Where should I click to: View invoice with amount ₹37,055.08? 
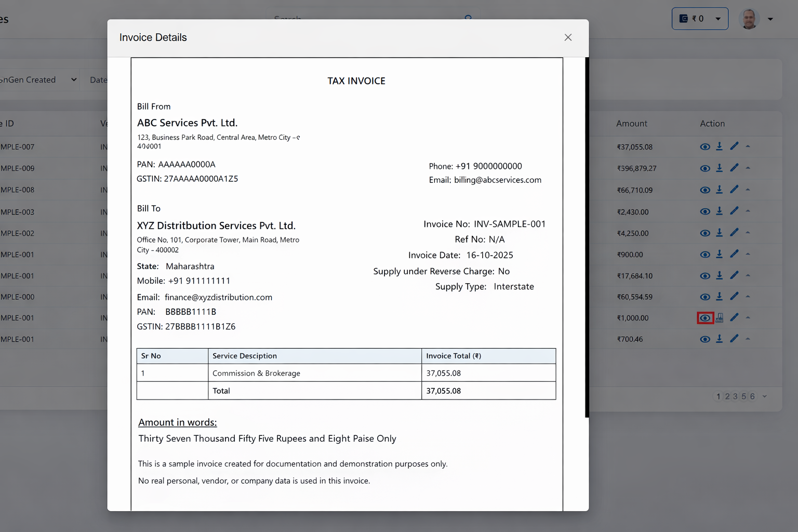[x=704, y=147]
